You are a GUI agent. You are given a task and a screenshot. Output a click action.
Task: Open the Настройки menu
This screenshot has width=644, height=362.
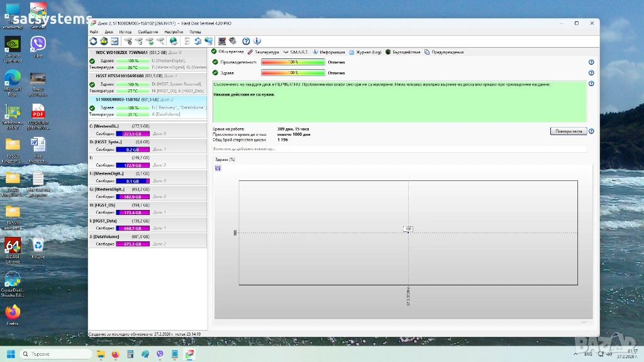[174, 31]
